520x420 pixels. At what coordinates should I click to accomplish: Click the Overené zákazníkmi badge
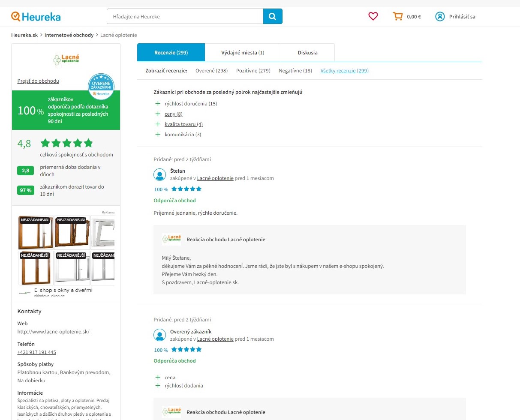101,86
